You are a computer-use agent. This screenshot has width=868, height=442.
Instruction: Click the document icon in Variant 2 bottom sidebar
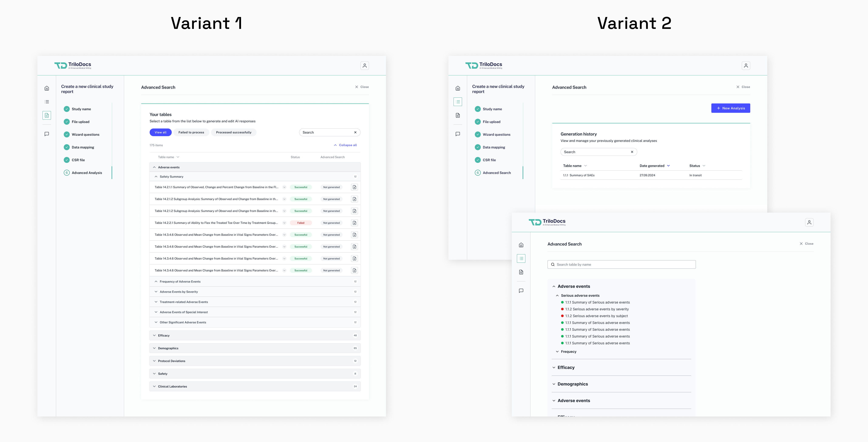[x=521, y=272]
